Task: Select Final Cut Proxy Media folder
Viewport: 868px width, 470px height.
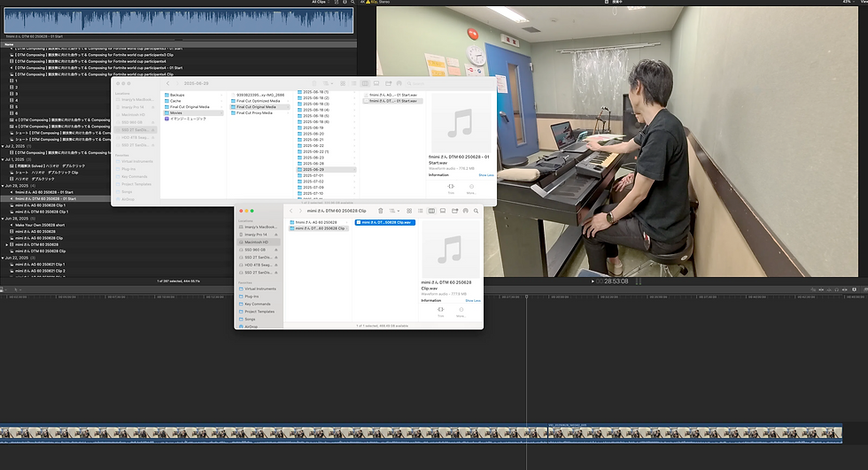Action: 260,112
